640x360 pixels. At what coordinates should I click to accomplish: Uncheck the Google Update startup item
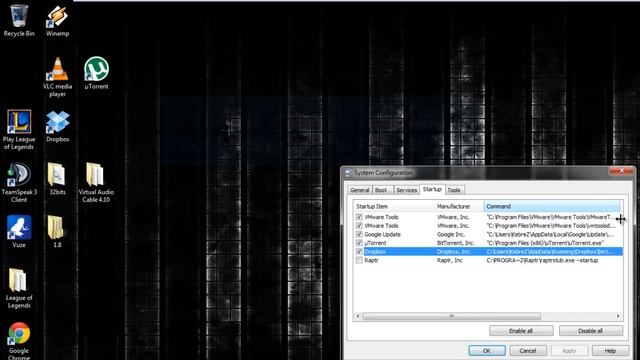pos(359,234)
